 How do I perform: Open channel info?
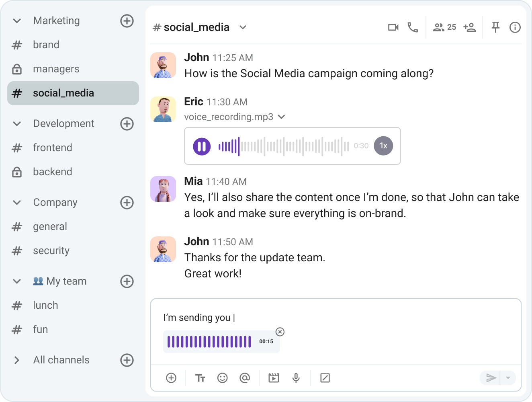pyautogui.click(x=515, y=27)
